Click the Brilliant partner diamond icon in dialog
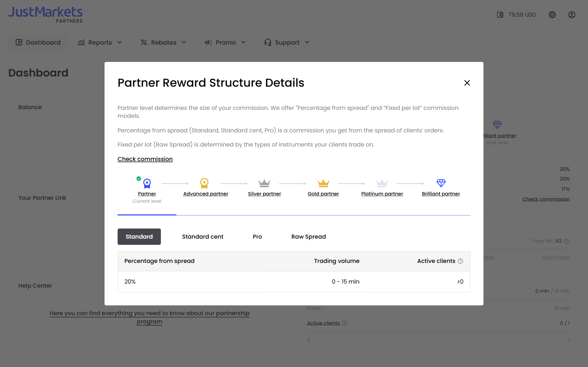588x367 pixels. 441,183
